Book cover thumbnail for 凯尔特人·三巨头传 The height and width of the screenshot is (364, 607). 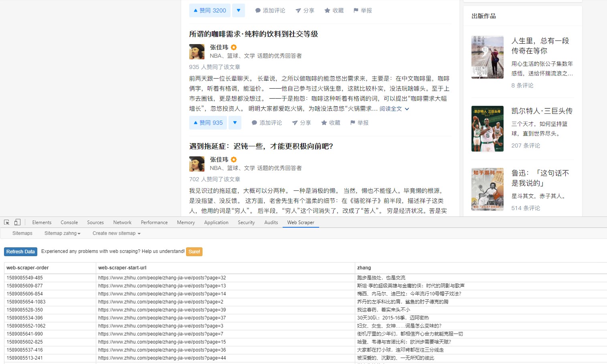coord(488,129)
